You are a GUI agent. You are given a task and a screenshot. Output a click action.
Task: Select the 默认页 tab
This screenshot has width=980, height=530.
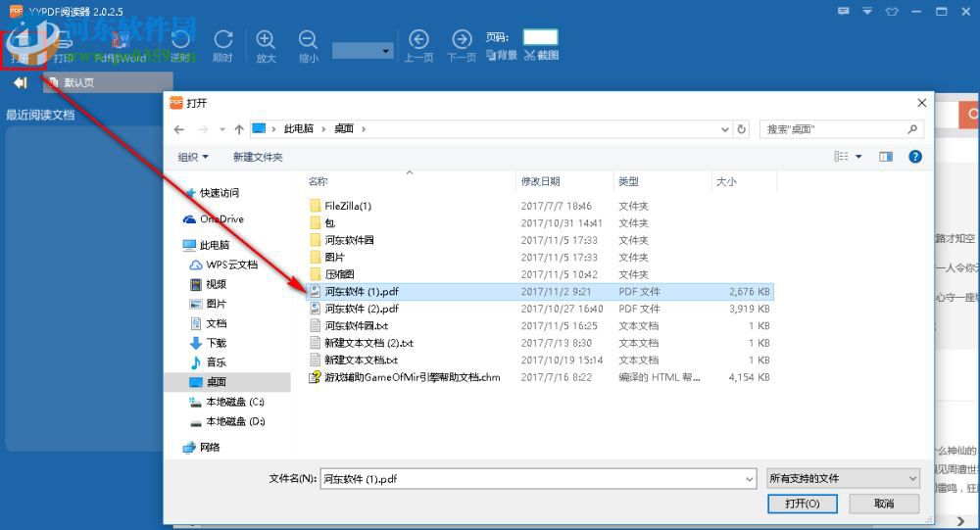coord(108,82)
